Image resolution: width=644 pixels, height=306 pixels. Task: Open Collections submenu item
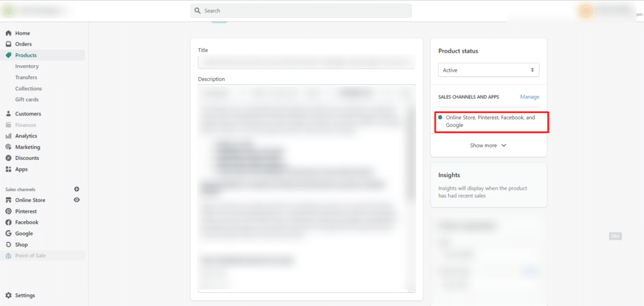pos(28,88)
